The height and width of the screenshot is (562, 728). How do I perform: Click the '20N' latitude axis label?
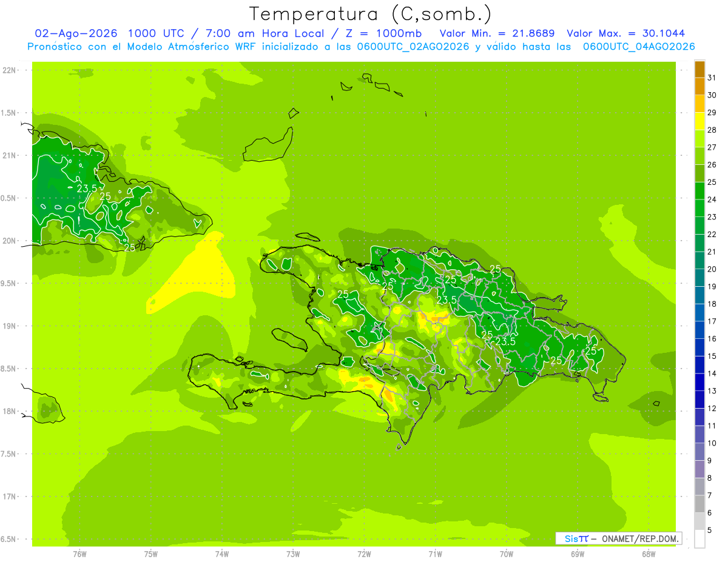pos(8,241)
